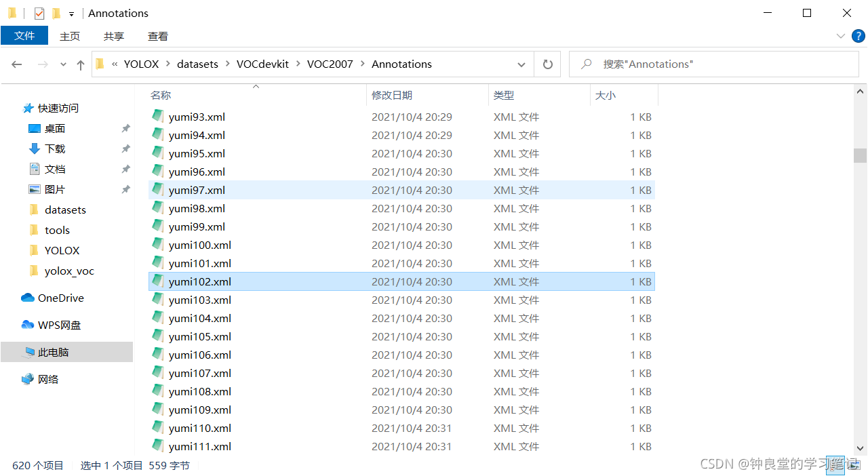Click the Properties checkmark icon in title bar
Viewport: 868px width, 476px height.
[x=39, y=13]
